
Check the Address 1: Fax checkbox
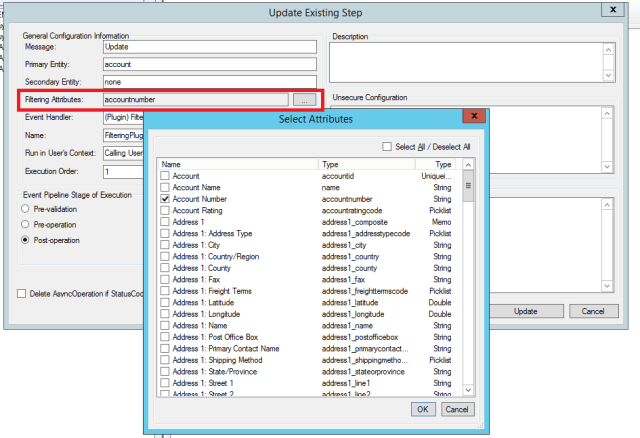[x=165, y=279]
